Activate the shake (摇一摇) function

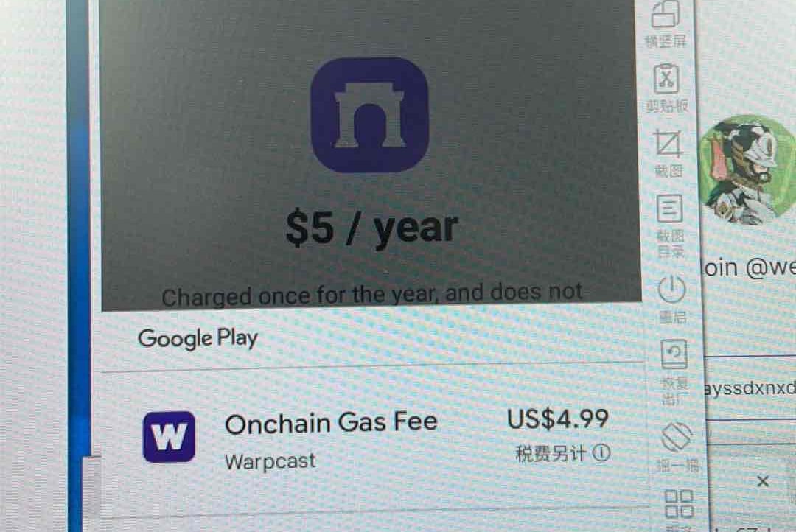click(677, 447)
